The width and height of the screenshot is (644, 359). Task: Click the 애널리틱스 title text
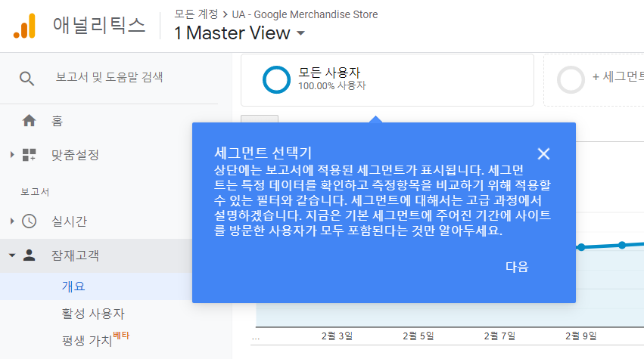tap(99, 26)
